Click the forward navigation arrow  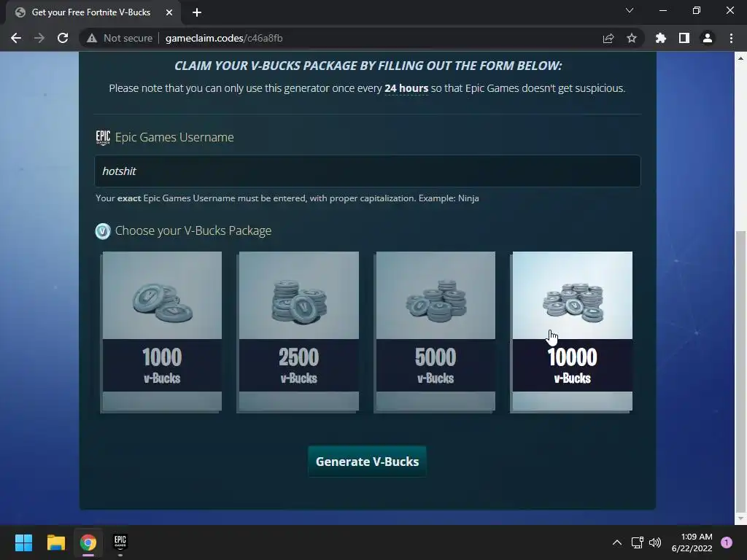point(39,38)
